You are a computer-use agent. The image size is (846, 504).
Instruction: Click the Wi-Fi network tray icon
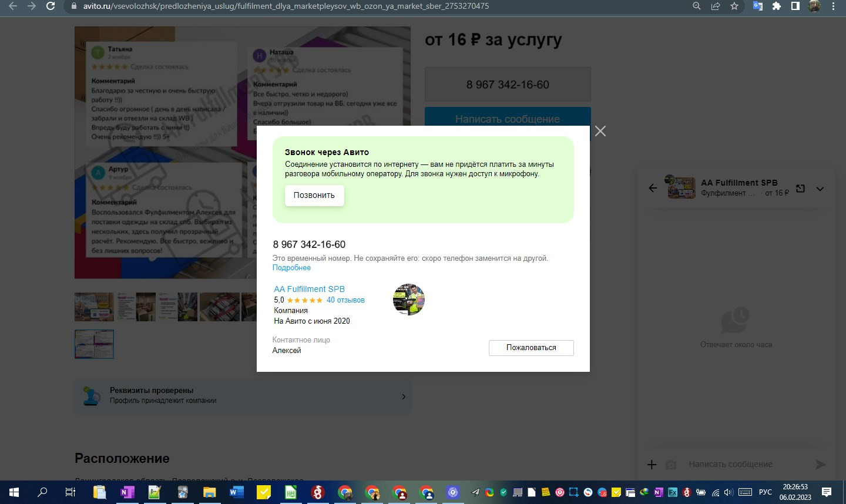click(x=716, y=492)
